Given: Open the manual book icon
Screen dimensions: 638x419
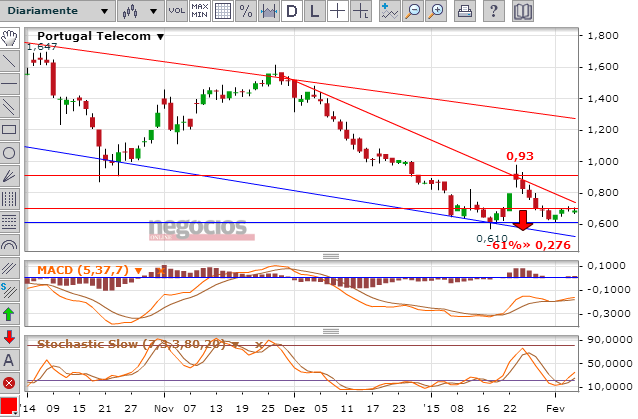Looking at the screenshot, I should coord(522,11).
